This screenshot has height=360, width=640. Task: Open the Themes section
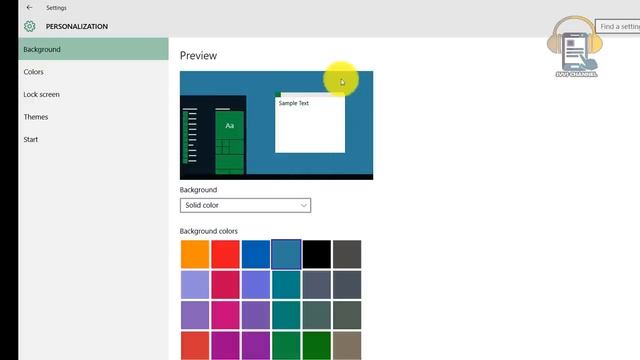click(x=93, y=117)
